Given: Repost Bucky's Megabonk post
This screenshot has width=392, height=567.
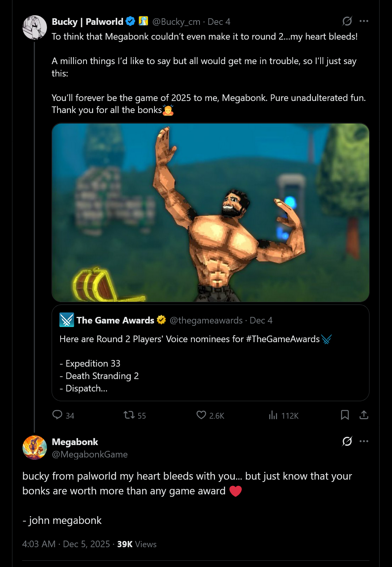Looking at the screenshot, I should 129,415.
